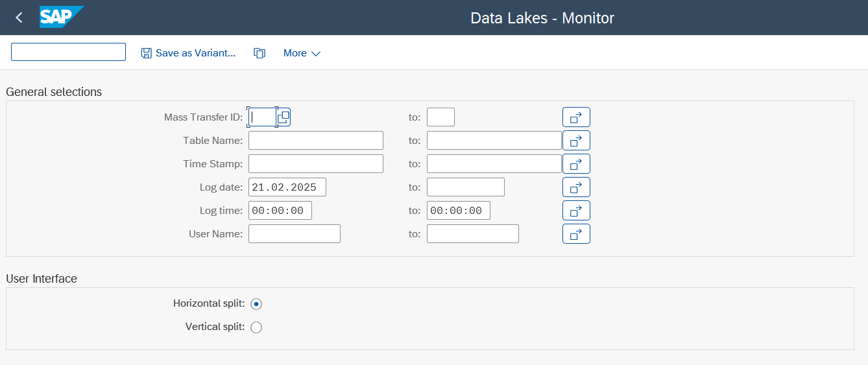Click the Mass Transfer ID to field
Screen dimensions: 868x365
coord(440,117)
